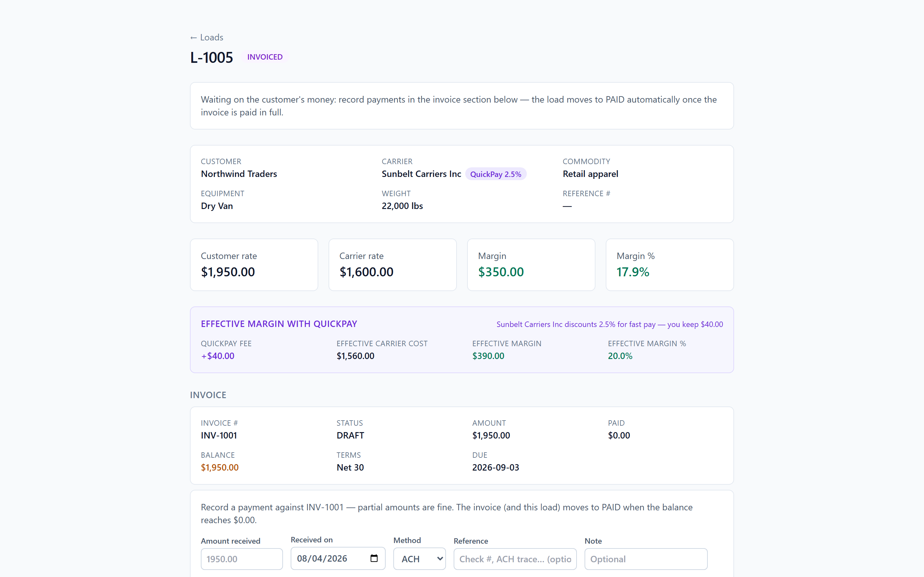Click the QuickPay fee +$40.00 value
924x577 pixels.
(218, 356)
